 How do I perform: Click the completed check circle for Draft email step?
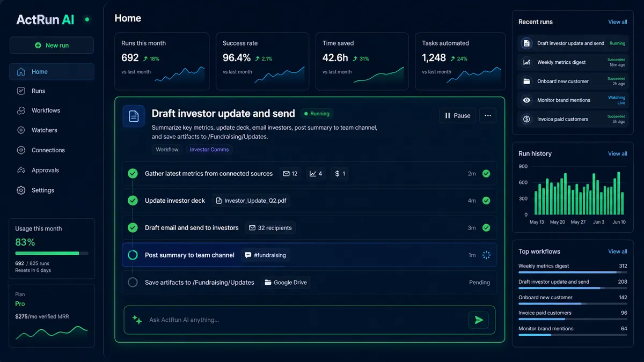click(x=133, y=228)
